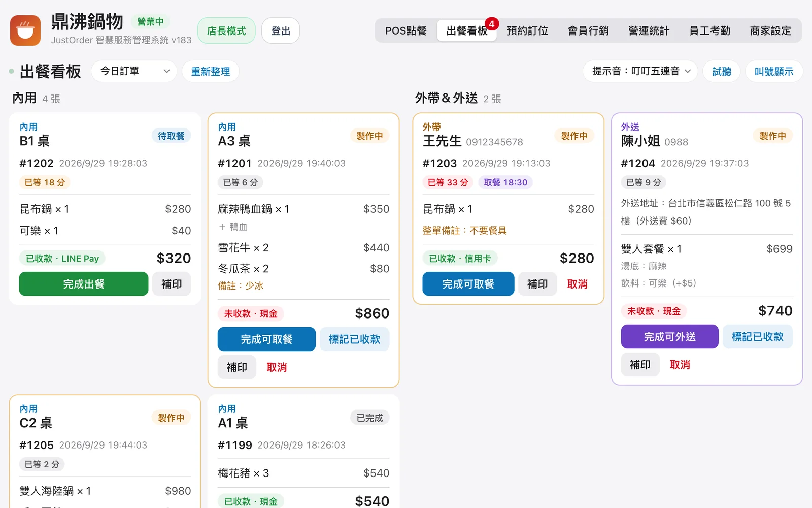This screenshot has height=508, width=812.
Task: Open the 叫號顯示 display
Action: [774, 71]
